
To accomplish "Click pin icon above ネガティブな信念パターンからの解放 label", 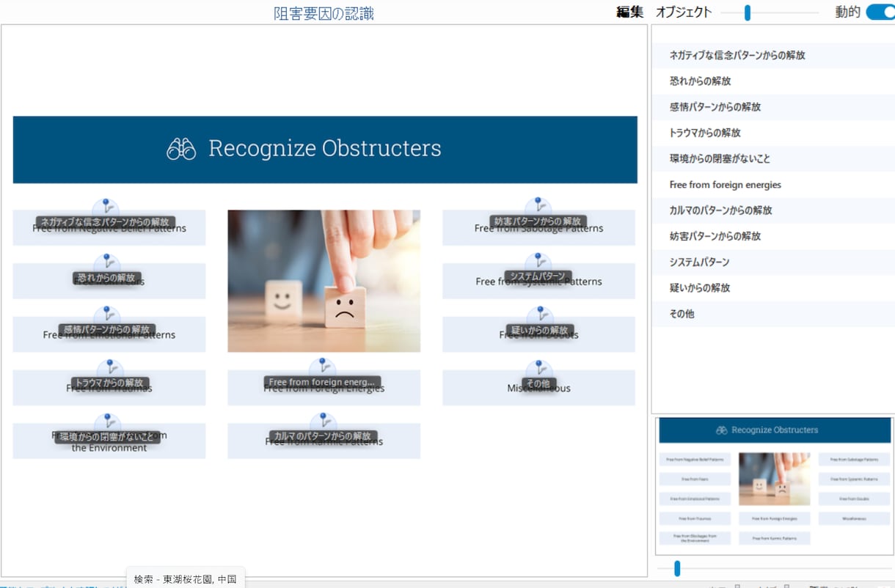I will click(106, 207).
